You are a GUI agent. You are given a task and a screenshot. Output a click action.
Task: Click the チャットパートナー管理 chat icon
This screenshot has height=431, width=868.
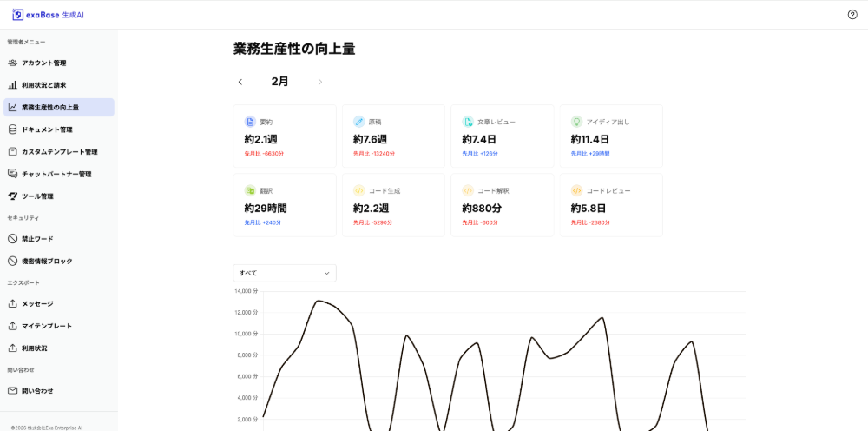[x=13, y=174]
